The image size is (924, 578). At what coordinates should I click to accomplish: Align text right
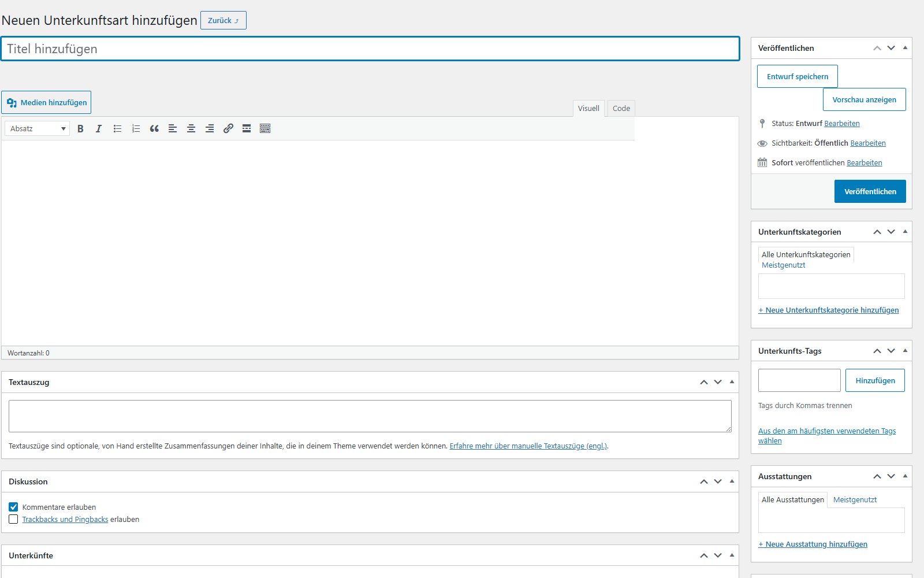pyautogui.click(x=210, y=128)
